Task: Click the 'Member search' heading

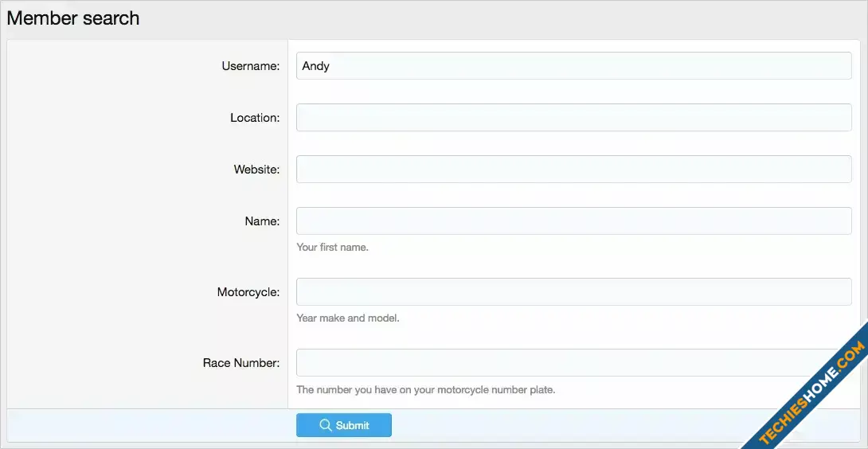Action: click(73, 18)
